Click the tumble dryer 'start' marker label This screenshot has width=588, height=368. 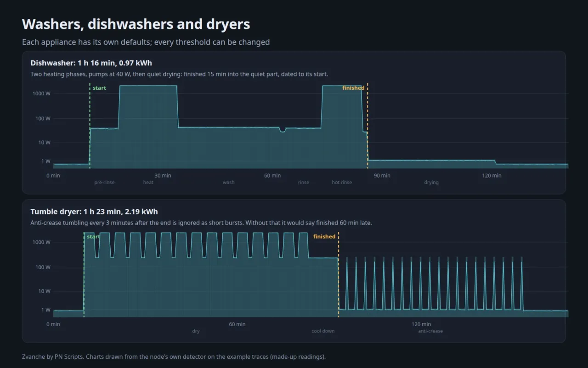click(x=93, y=236)
